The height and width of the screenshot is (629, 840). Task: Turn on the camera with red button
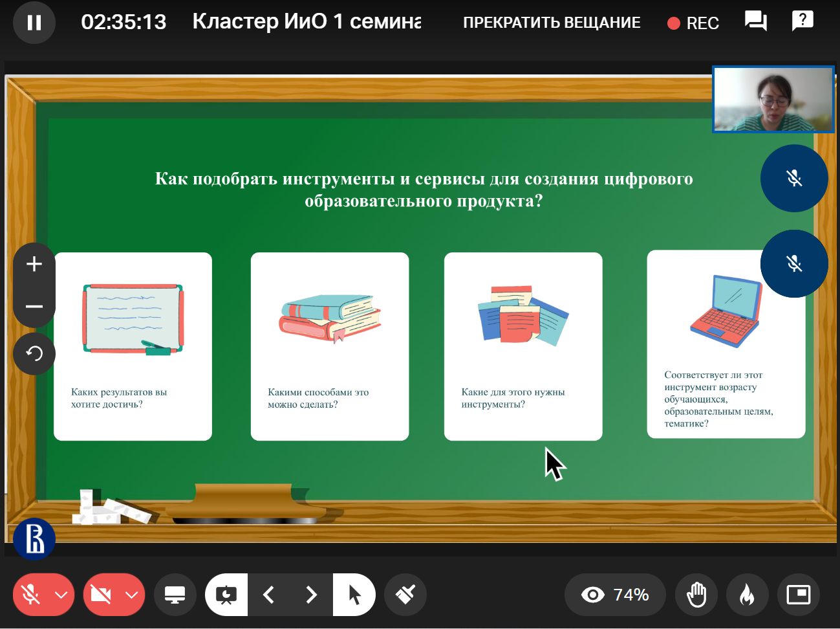tap(101, 594)
